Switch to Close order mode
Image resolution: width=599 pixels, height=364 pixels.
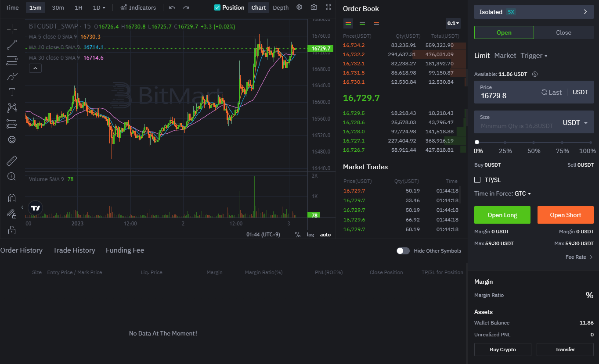564,32
